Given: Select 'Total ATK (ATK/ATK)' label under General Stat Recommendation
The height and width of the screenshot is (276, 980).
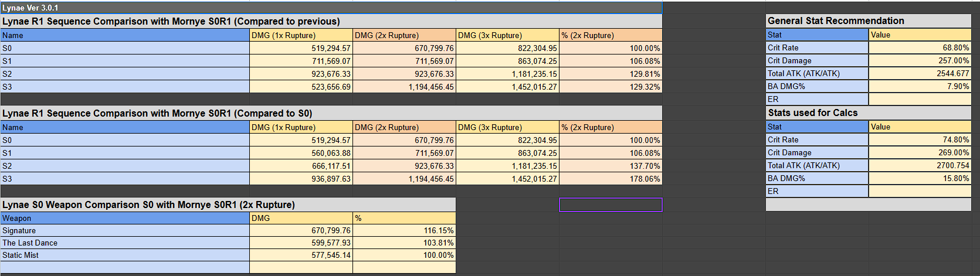Looking at the screenshot, I should tap(817, 73).
